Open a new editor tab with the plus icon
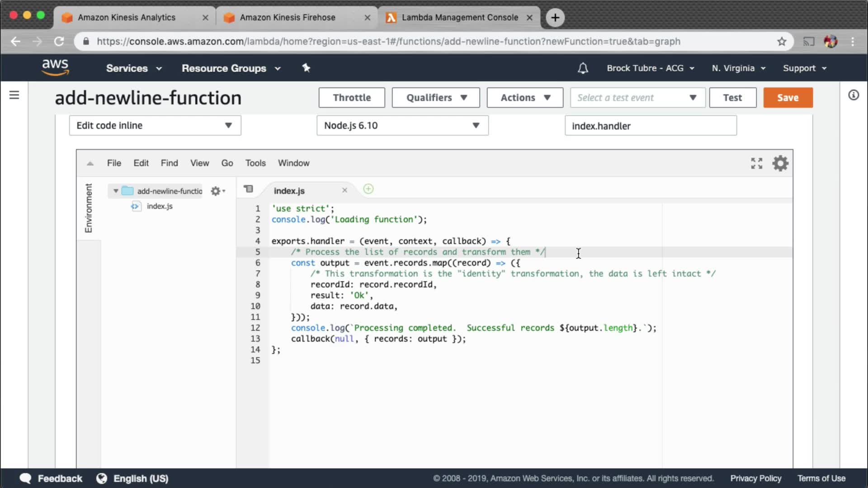This screenshot has width=868, height=488. point(368,189)
